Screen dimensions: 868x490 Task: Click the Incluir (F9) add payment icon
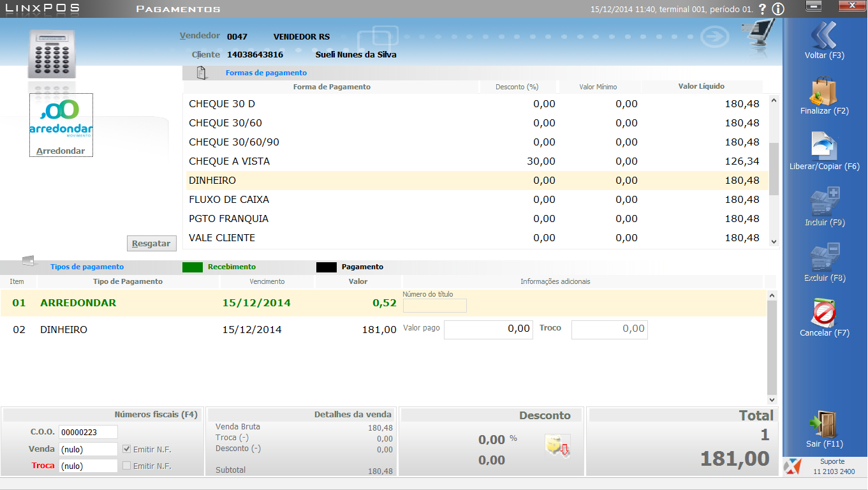point(825,202)
